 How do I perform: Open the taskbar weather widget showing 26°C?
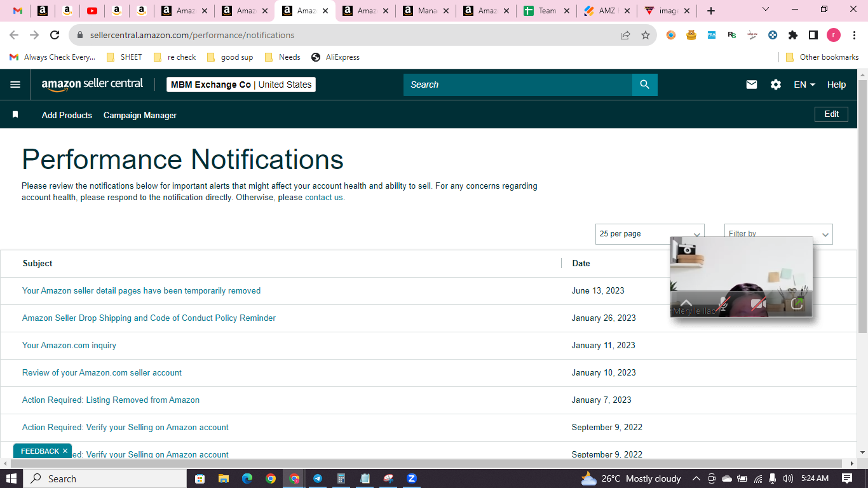pyautogui.click(x=631, y=478)
